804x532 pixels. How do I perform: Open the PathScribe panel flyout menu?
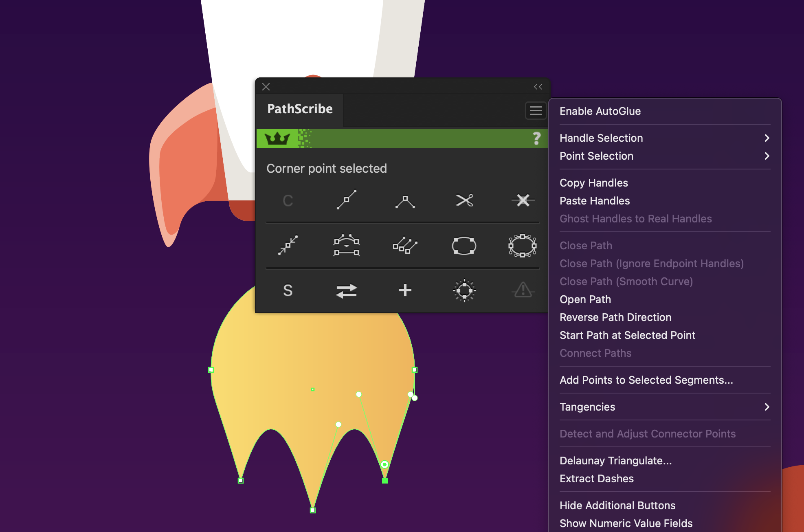pyautogui.click(x=536, y=110)
